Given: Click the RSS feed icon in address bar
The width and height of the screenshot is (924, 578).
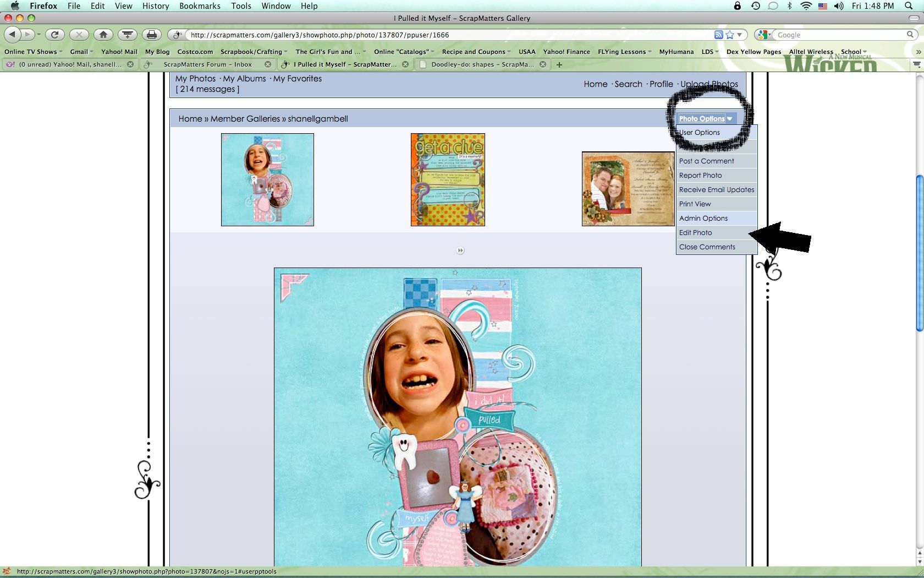Looking at the screenshot, I should coord(718,35).
